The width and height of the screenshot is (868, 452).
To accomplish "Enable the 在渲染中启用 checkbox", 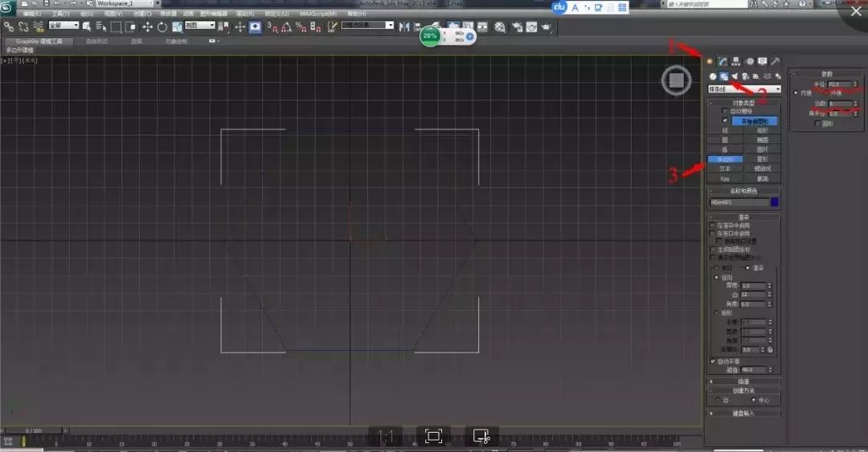I will click(x=713, y=225).
